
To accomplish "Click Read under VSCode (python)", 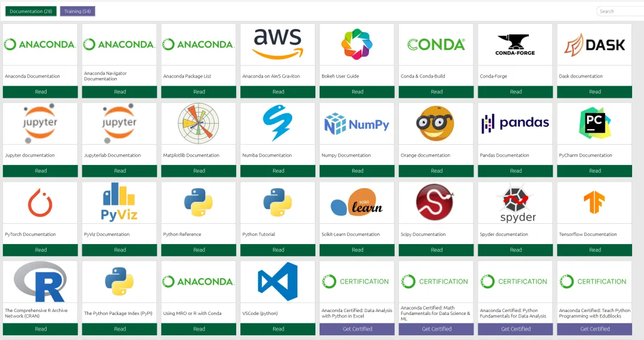I will pos(278,329).
